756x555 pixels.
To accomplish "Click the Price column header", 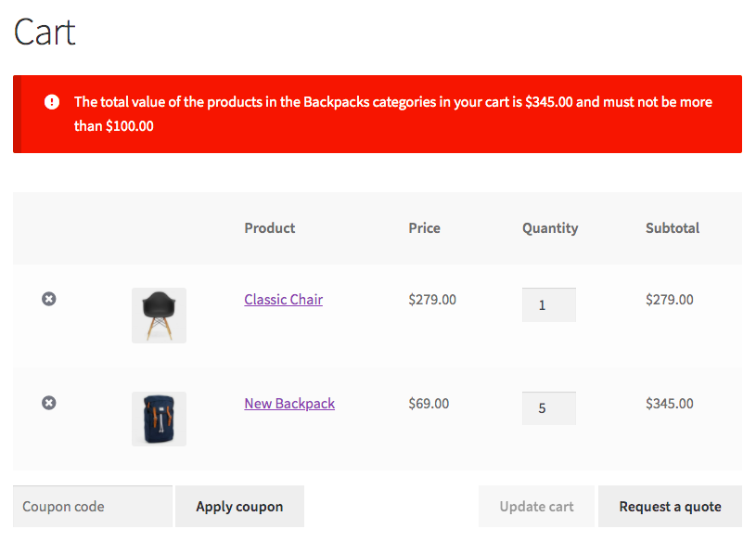I will (424, 228).
